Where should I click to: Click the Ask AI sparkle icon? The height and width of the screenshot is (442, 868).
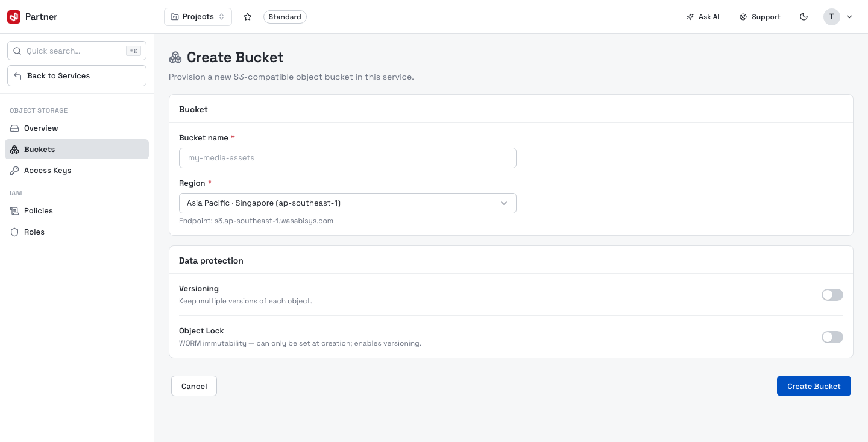[690, 17]
